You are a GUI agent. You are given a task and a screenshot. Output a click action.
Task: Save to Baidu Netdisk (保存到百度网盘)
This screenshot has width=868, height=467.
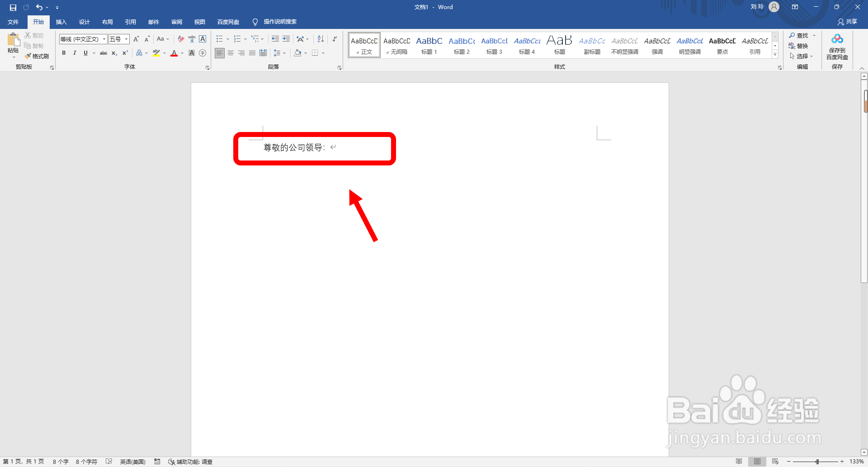point(837,47)
